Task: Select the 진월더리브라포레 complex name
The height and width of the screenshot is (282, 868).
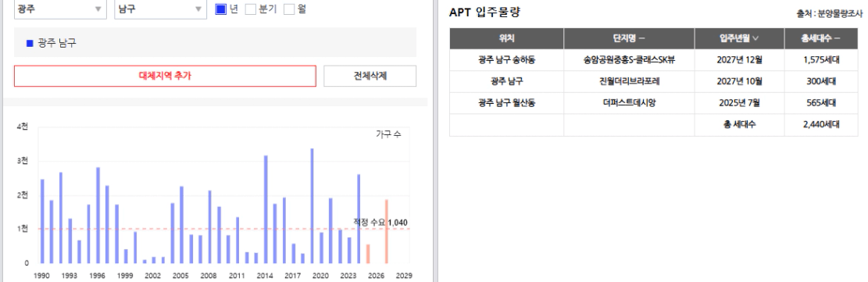Action: point(629,81)
